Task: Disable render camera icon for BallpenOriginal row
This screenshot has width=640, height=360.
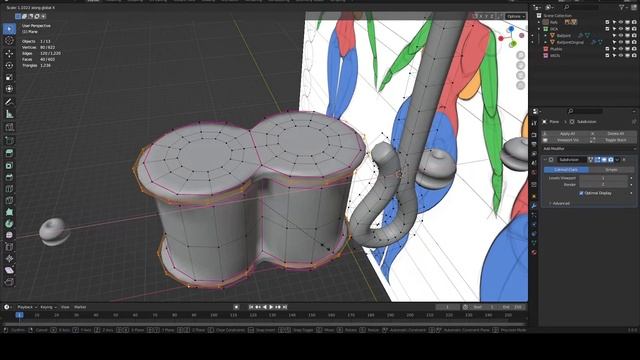Action: [x=633, y=42]
